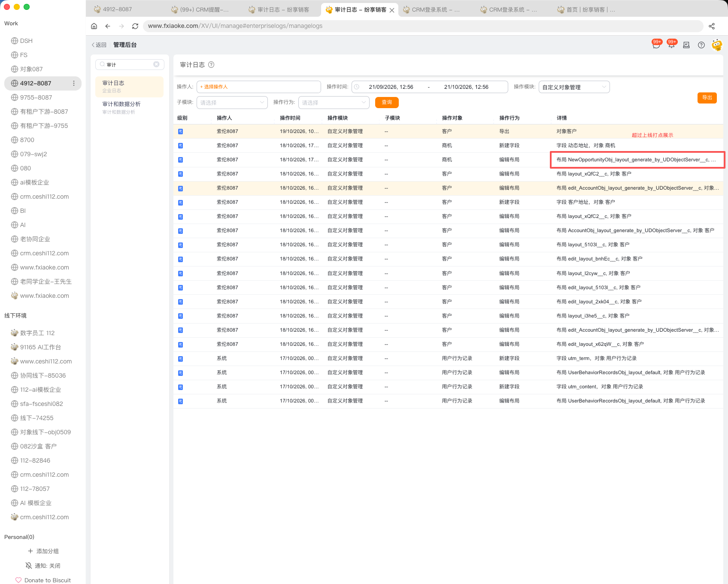728x584 pixels.
Task: Reload the page with refresh icon
Action: tap(135, 26)
